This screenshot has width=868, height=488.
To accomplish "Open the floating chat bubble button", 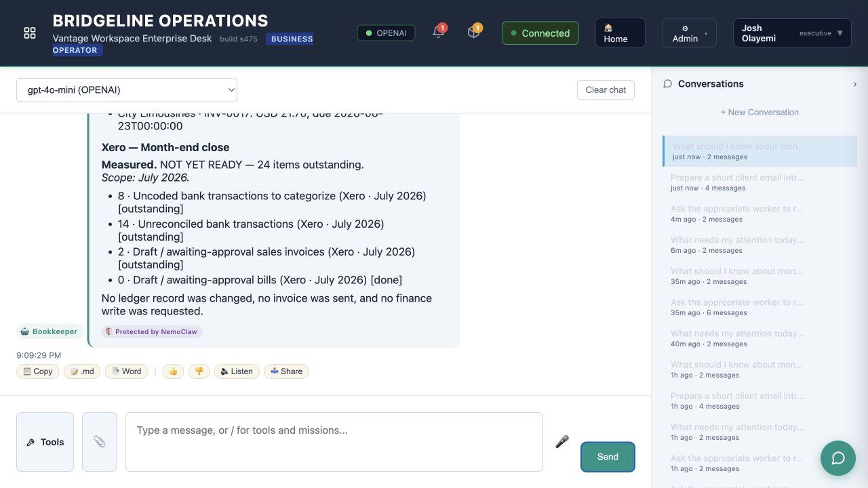I will click(x=838, y=458).
